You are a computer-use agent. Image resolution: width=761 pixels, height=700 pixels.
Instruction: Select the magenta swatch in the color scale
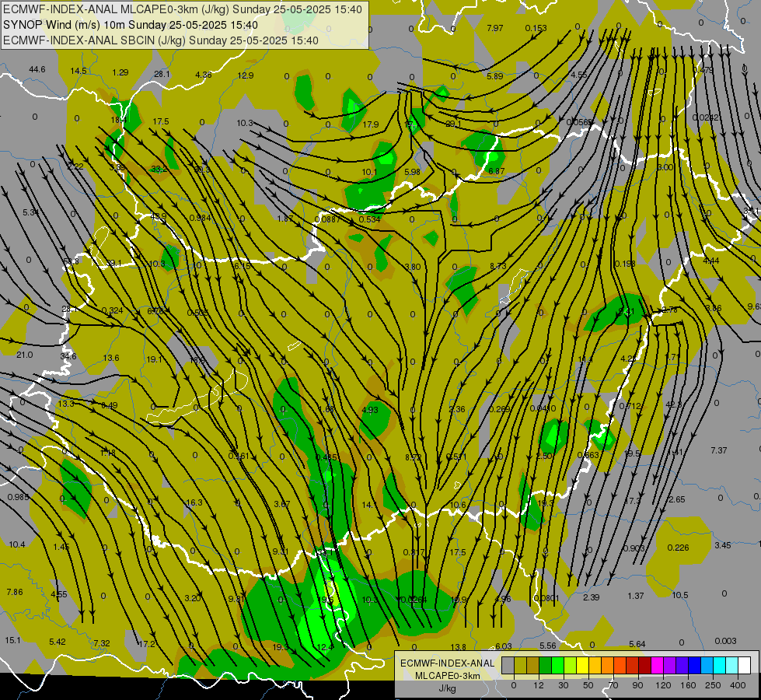pyautogui.click(x=658, y=665)
